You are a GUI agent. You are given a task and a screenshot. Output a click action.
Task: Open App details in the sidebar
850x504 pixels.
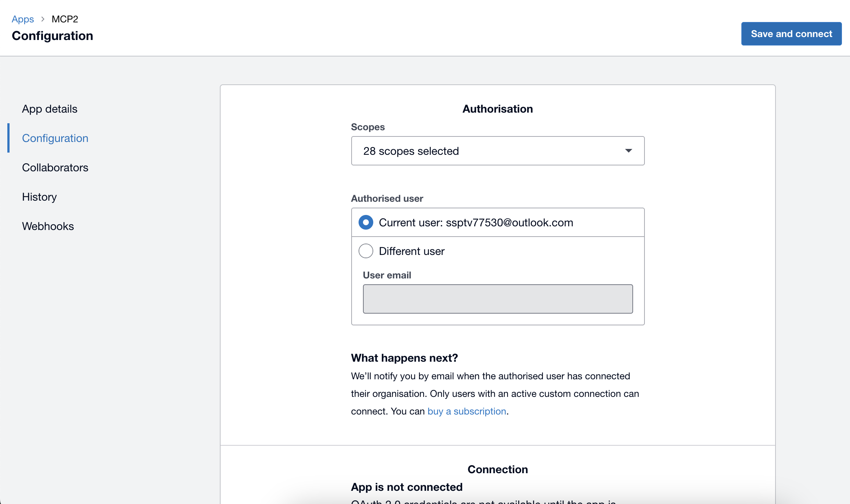pyautogui.click(x=50, y=109)
